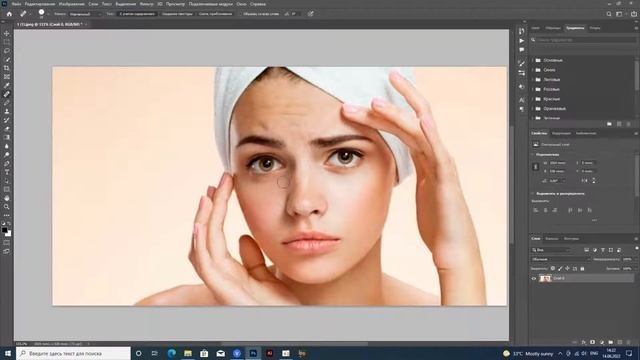The width and height of the screenshot is (640, 360).
Task: Select the Gradient tool
Action: pyautogui.click(x=7, y=137)
